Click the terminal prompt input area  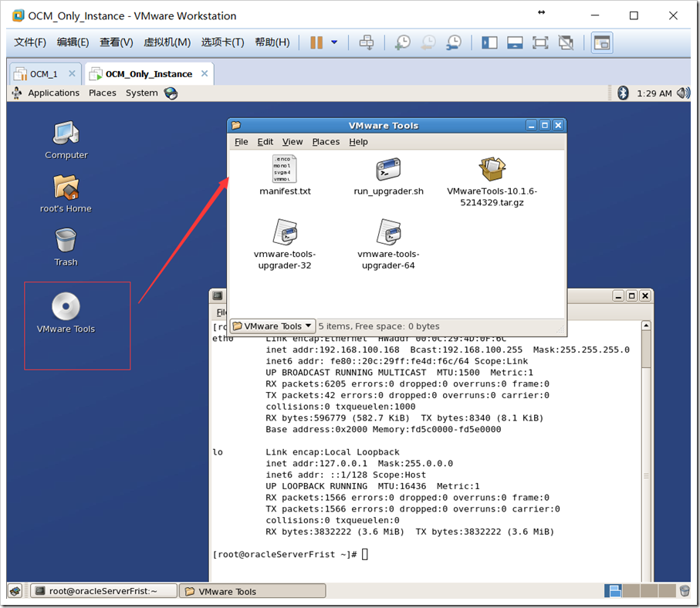coord(365,555)
